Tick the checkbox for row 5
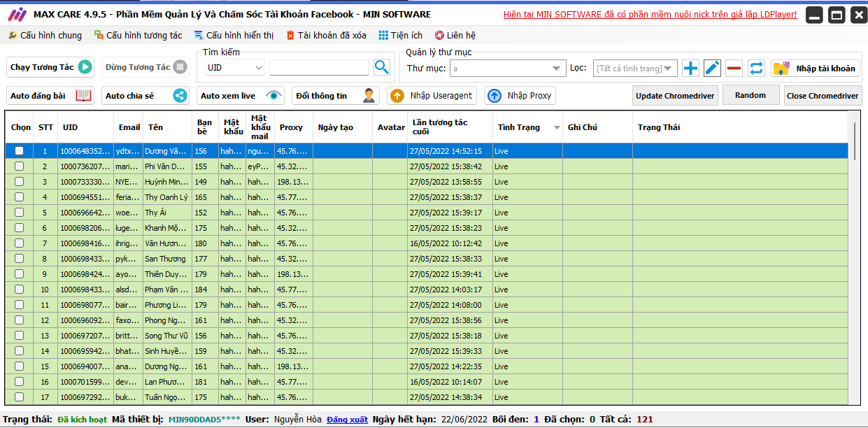Screen dimensions: 868x428 point(20,213)
